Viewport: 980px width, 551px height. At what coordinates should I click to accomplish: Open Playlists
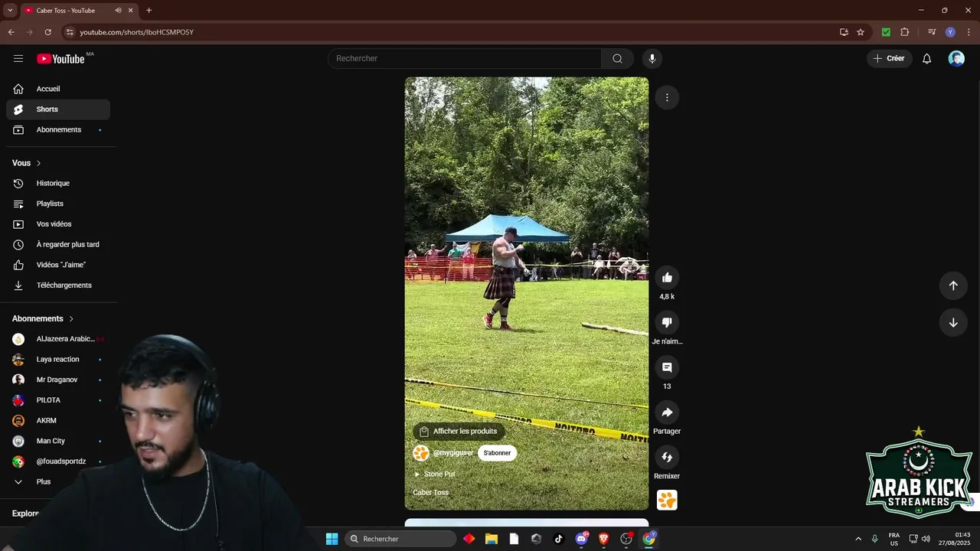tap(58, 204)
